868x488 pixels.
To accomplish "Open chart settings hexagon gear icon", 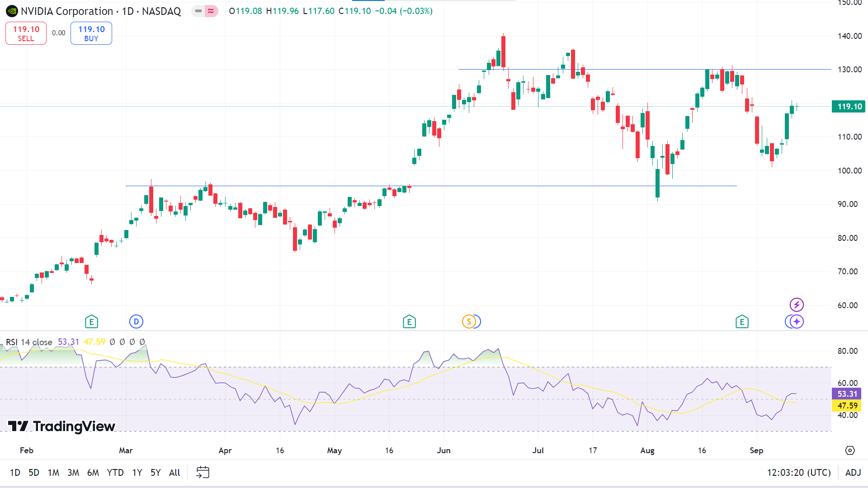I will [850, 450].
